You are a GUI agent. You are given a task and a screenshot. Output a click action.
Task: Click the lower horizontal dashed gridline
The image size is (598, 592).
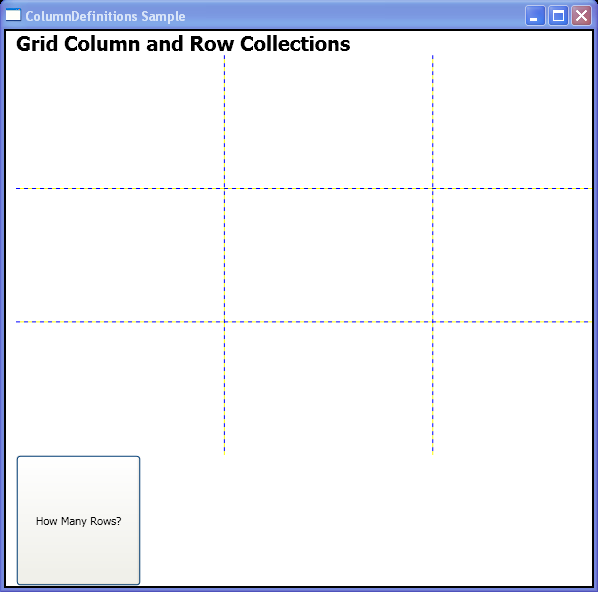[304, 322]
